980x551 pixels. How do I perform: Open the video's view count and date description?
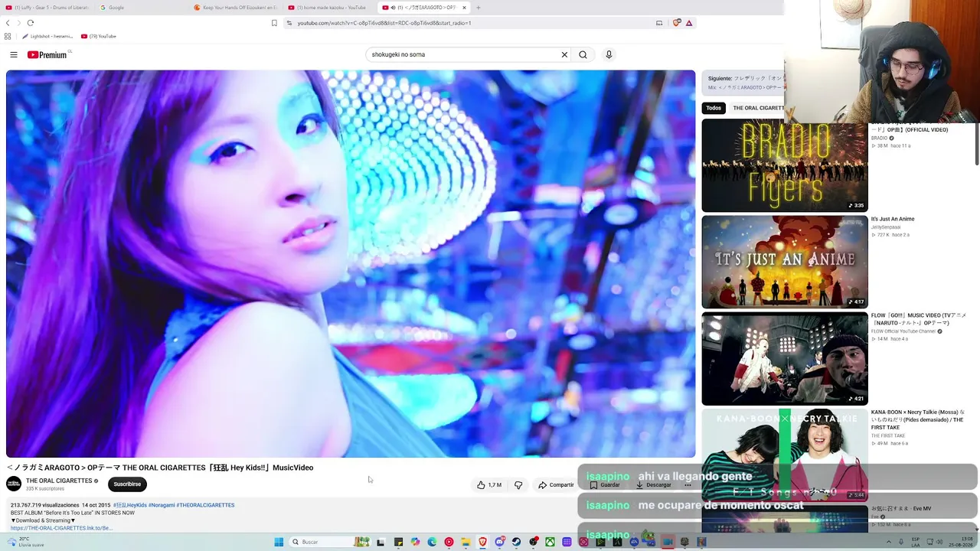coord(60,505)
